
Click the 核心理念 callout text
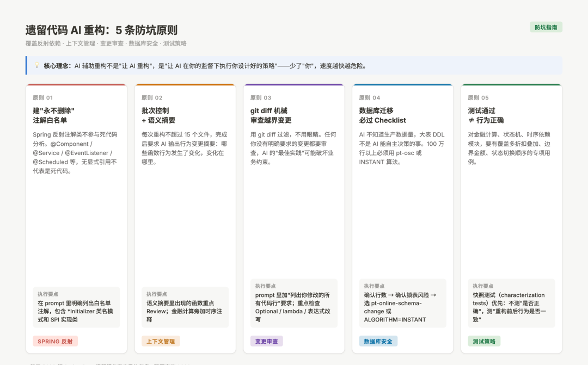click(205, 66)
